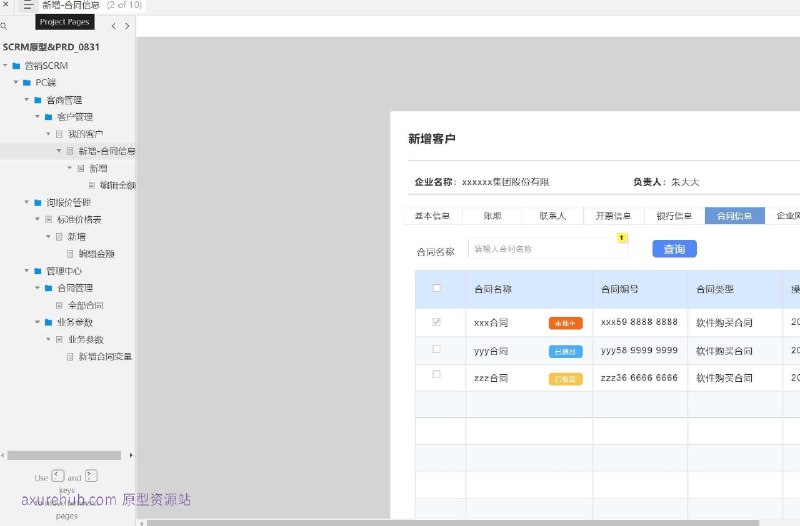Collapse the 营销SCRM root folder arrow
This screenshot has height=526, width=800.
pyautogui.click(x=5, y=65)
